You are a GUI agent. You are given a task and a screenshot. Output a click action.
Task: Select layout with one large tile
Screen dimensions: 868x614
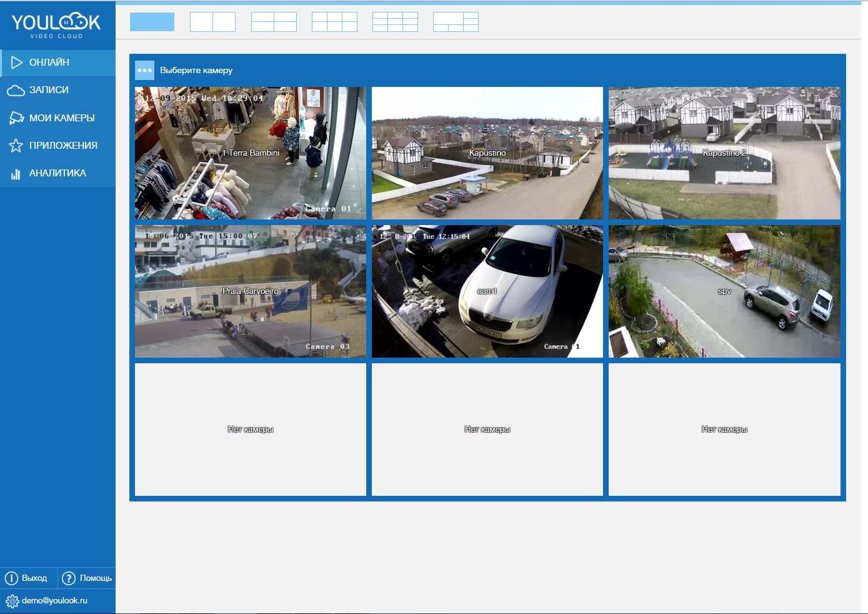point(456,22)
